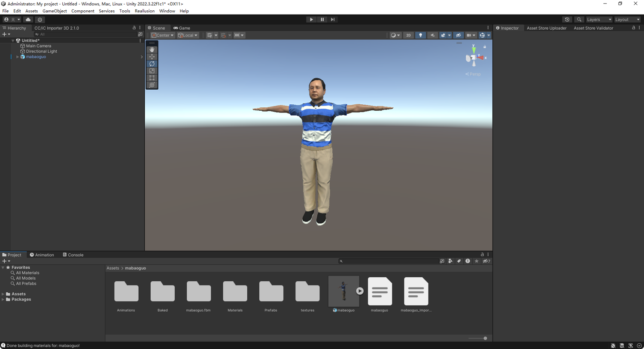Viewport: 644px width, 349px height.
Task: Click the Assets breadcrumb link
Action: pos(113,268)
